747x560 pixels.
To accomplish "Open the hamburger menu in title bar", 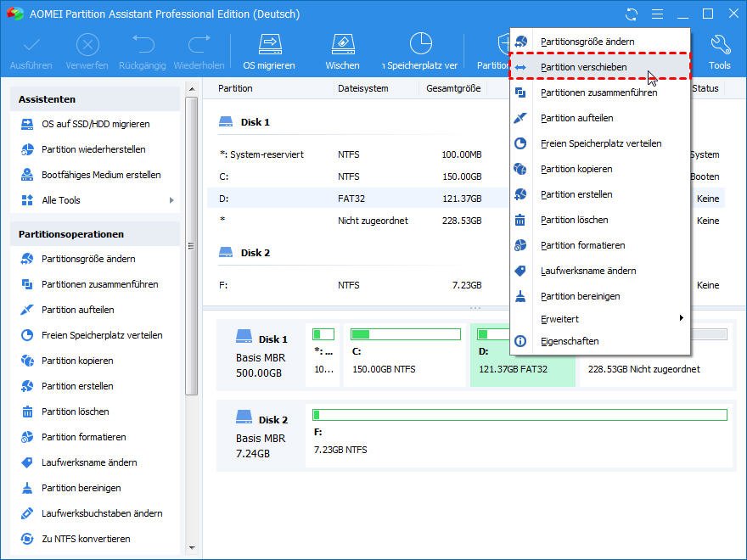I will tap(657, 14).
